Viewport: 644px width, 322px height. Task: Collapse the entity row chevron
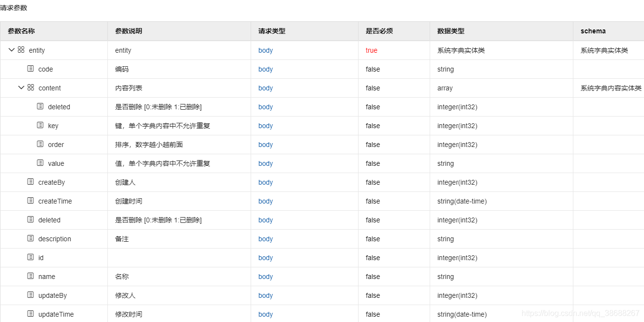tap(12, 50)
